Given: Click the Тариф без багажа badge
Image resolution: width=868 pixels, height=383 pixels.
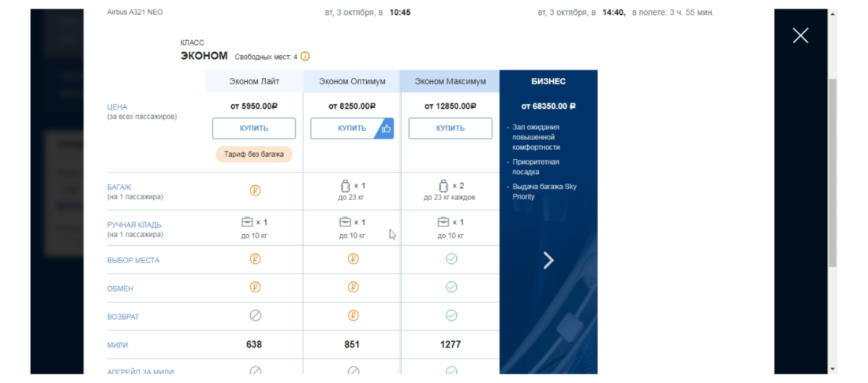Looking at the screenshot, I should click(254, 154).
